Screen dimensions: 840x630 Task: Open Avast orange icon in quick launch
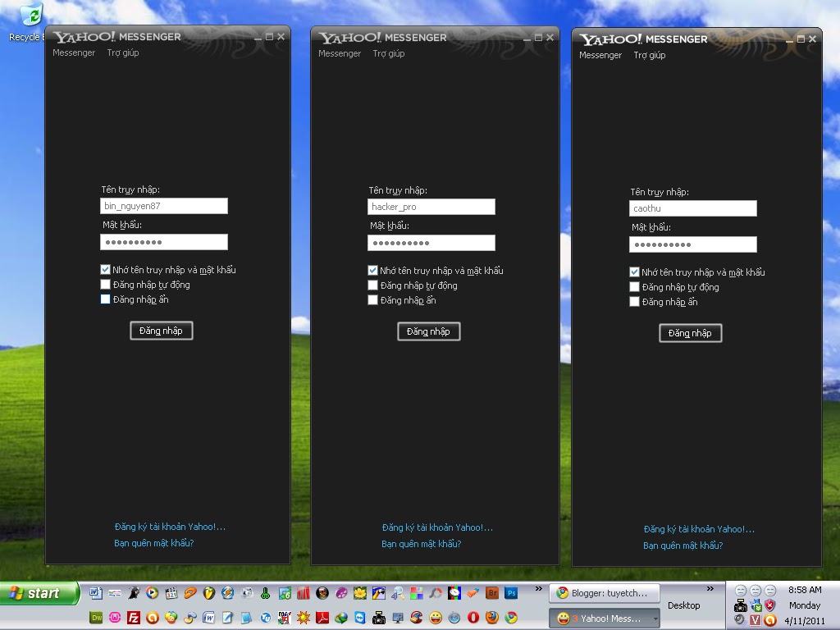pos(152,618)
